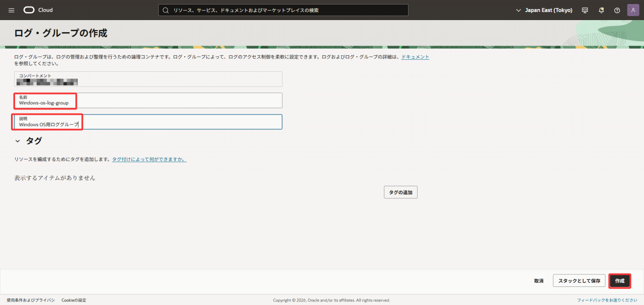Click the ログ・グループの作成 heading

coord(61,33)
